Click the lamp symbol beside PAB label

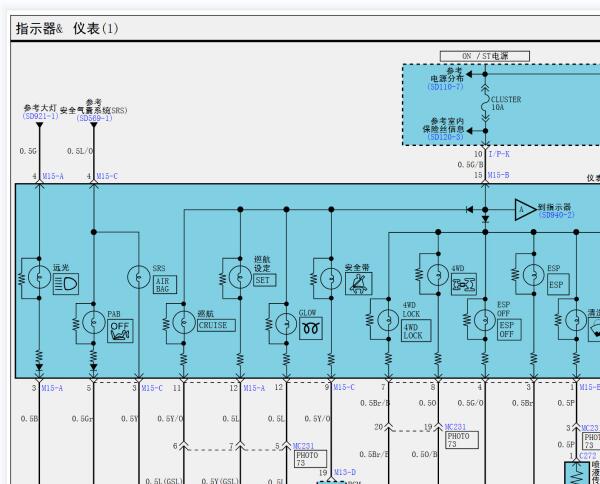click(x=94, y=323)
